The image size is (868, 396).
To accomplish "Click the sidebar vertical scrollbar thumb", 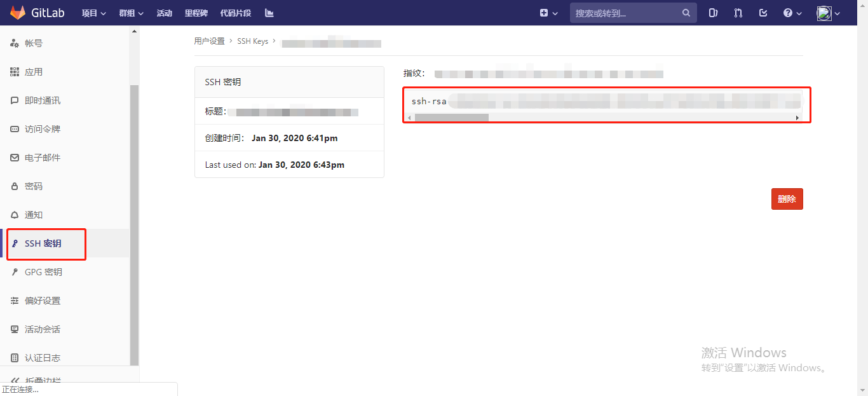I will point(134,225).
